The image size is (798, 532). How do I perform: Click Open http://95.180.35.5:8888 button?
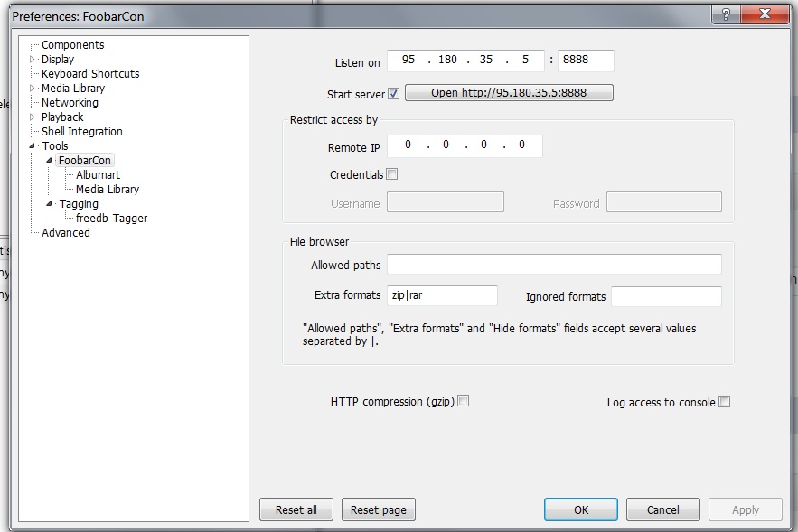[509, 92]
